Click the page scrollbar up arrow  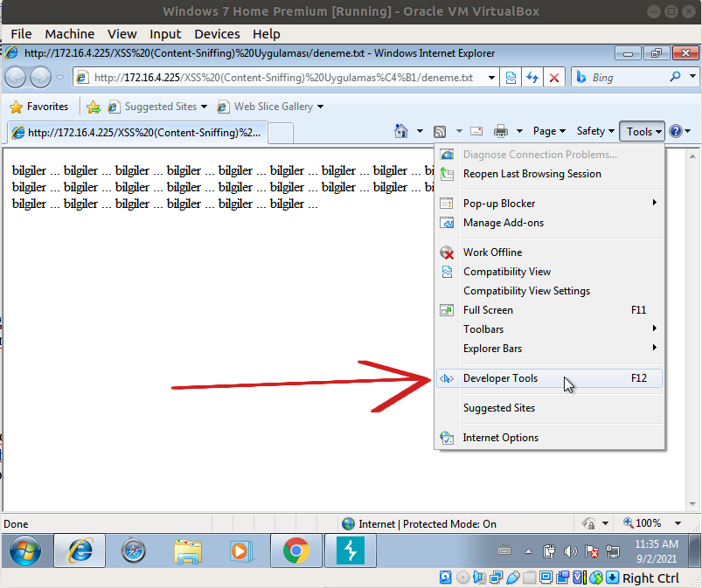(x=692, y=156)
